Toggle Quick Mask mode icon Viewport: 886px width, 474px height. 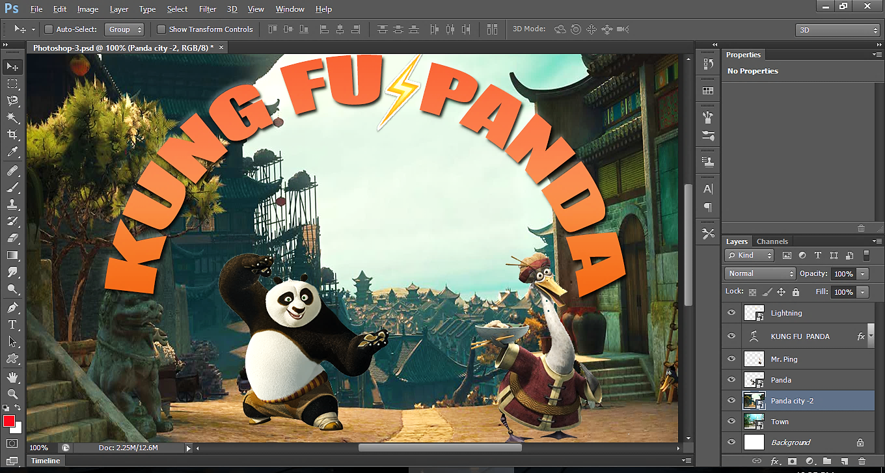click(x=12, y=443)
